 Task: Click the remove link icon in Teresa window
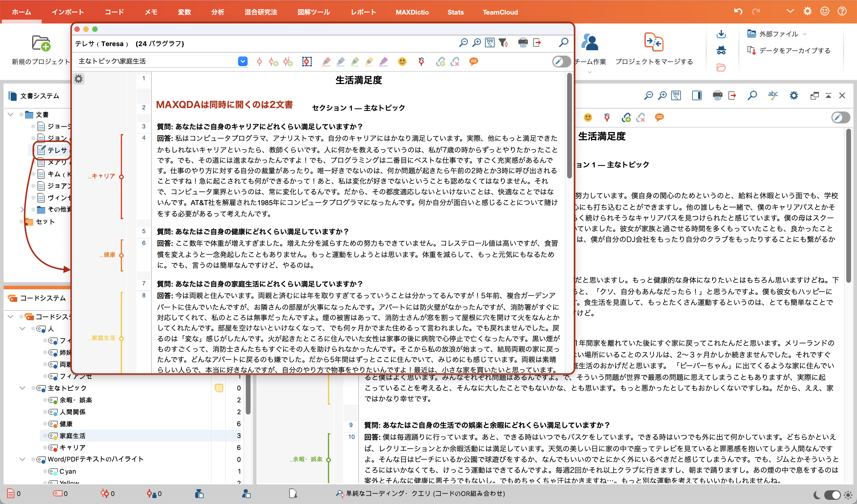(x=455, y=62)
